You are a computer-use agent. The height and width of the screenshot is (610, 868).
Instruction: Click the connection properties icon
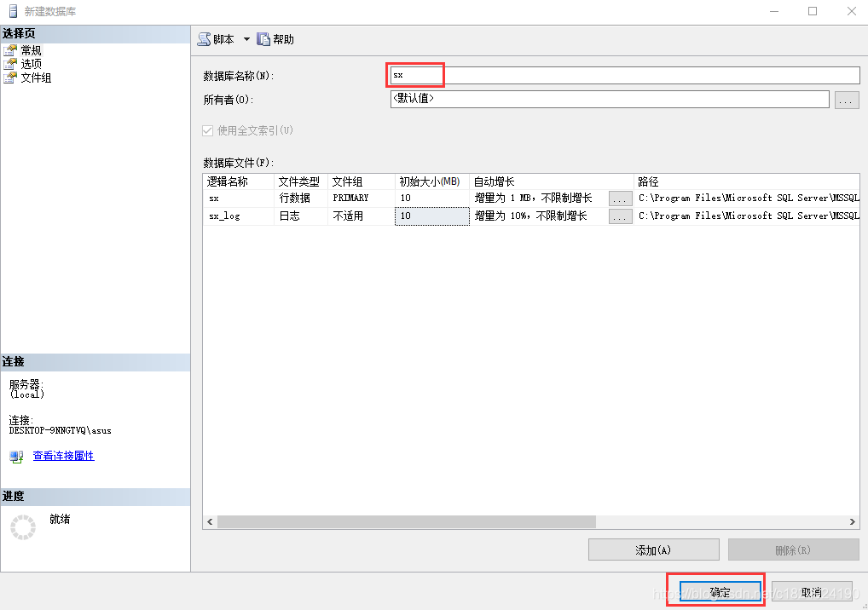click(x=16, y=457)
